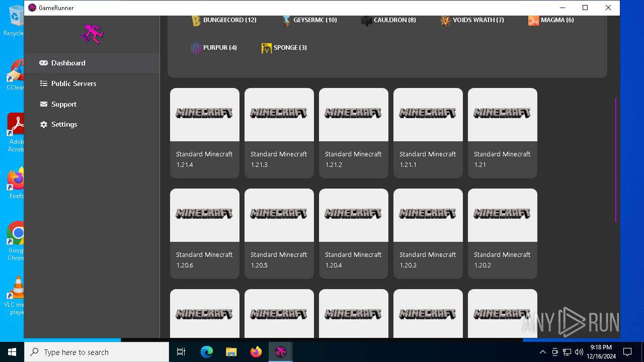
Task: Select the Sponge category icon
Action: tap(266, 48)
